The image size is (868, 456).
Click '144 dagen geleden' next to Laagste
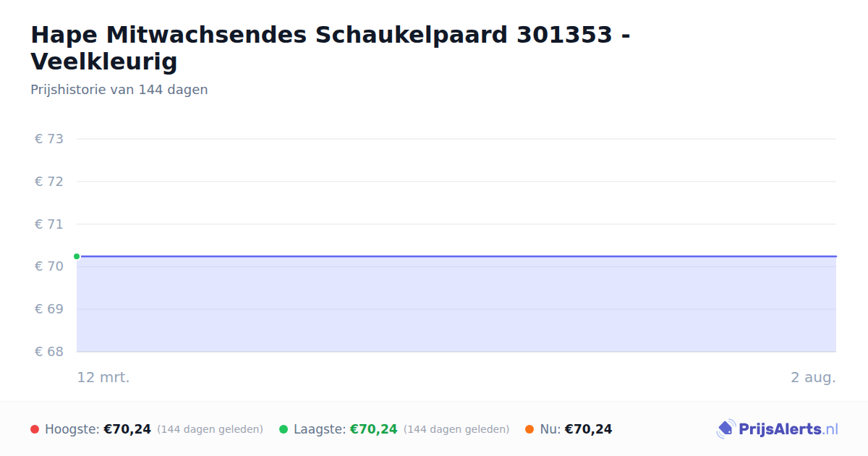[456, 429]
